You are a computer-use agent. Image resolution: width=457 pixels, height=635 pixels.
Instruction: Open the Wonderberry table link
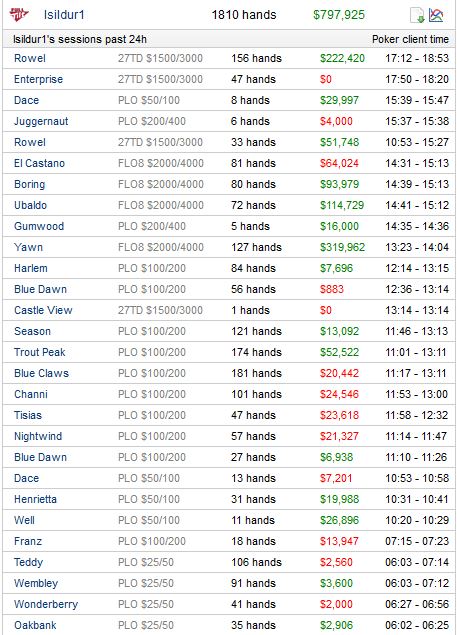point(46,604)
